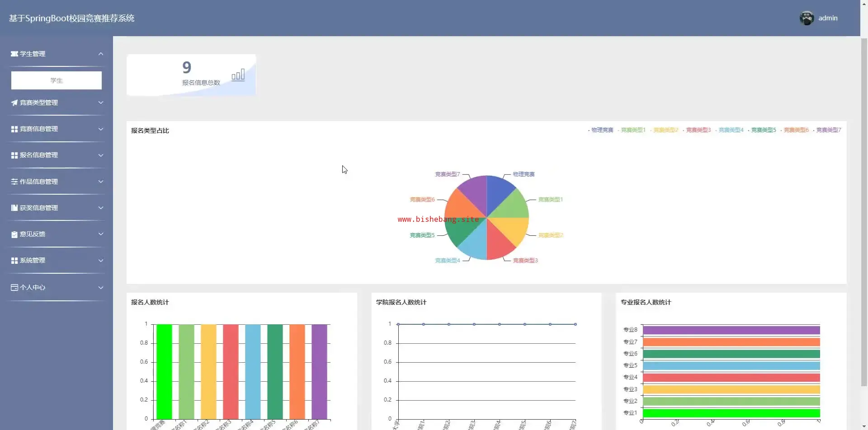The height and width of the screenshot is (430, 868).
Task: Click the 学生管理 ticket icon
Action: click(x=14, y=54)
